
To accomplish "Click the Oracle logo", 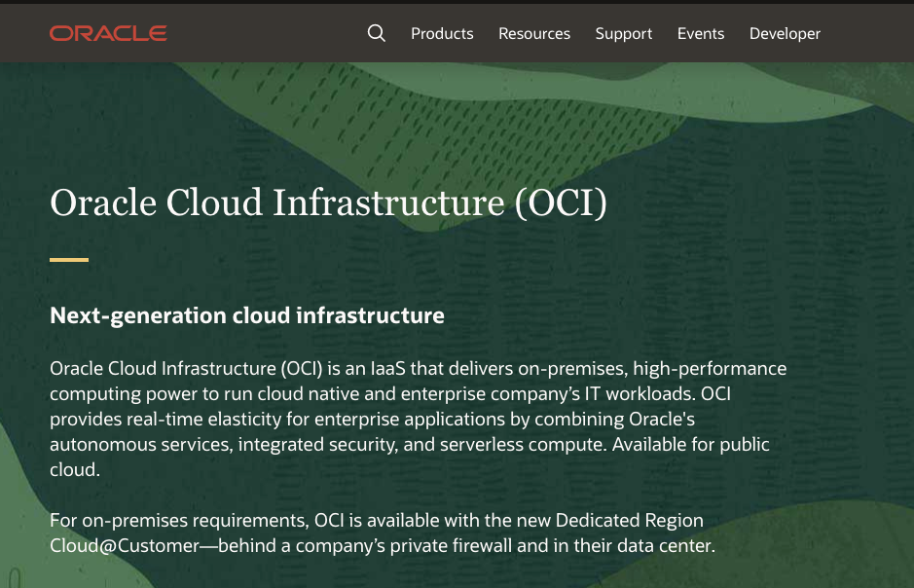I will 108,33.
